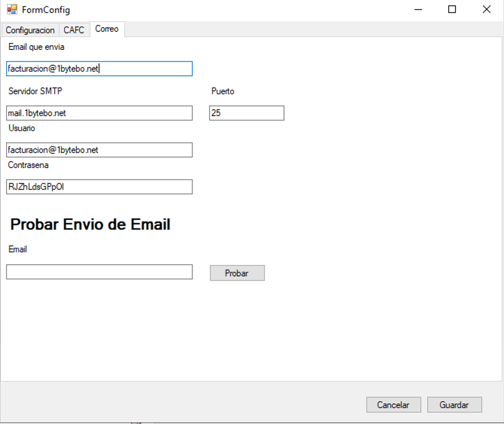The height and width of the screenshot is (424, 504).
Task: Focus the empty test Email field
Action: (x=99, y=272)
